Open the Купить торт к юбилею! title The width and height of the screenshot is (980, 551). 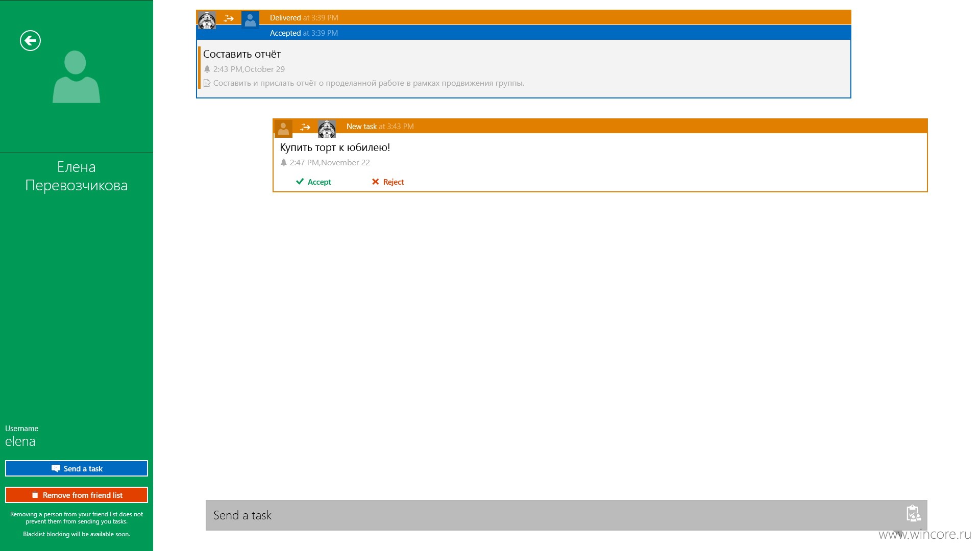(x=335, y=147)
